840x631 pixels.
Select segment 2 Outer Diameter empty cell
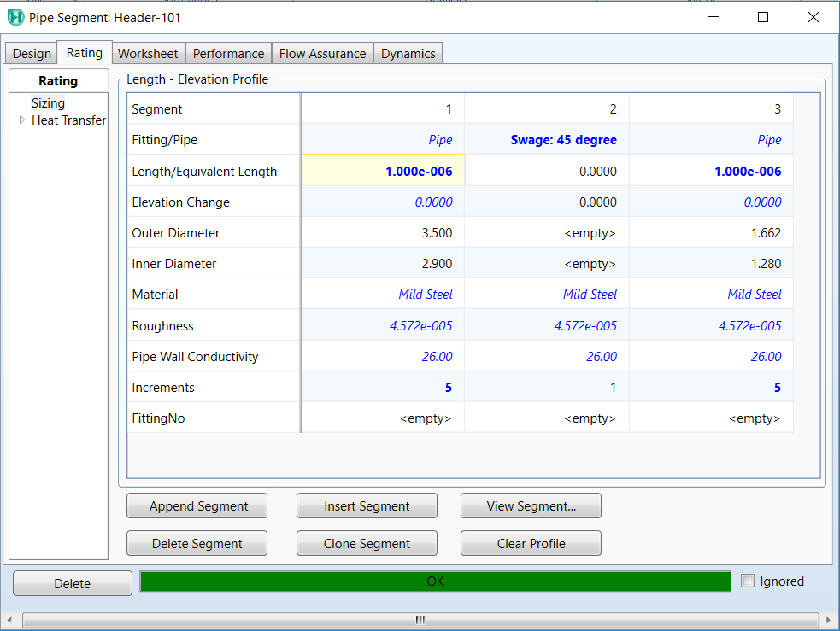546,233
